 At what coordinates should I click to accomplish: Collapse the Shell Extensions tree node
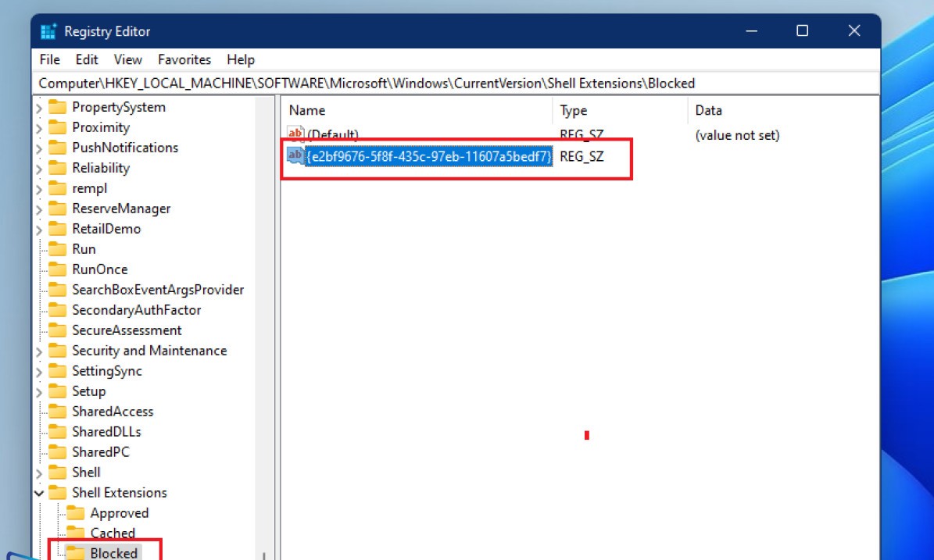coord(39,493)
